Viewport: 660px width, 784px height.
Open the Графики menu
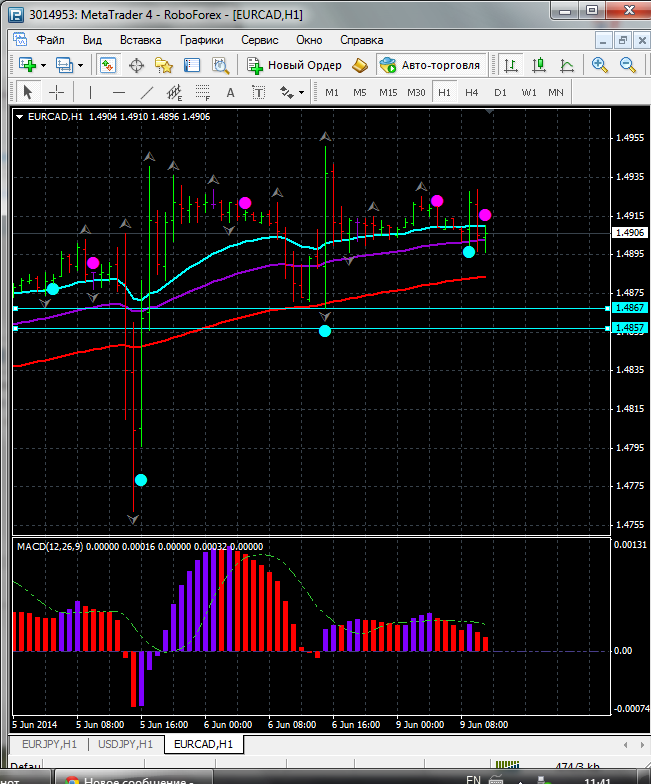[201, 40]
